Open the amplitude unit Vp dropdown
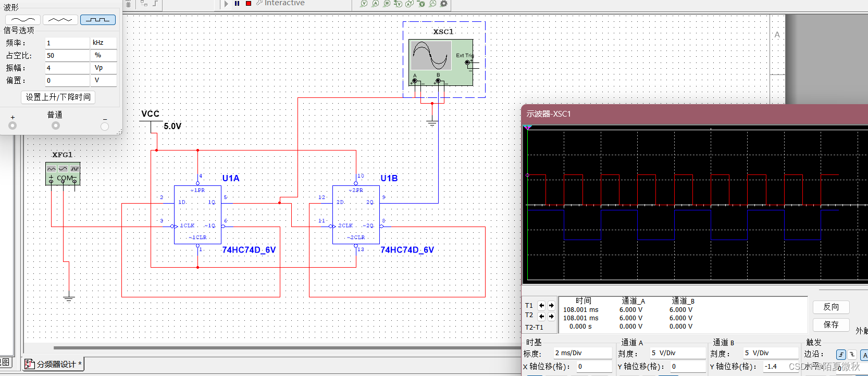Viewport: 868px width, 376px height. coord(104,68)
